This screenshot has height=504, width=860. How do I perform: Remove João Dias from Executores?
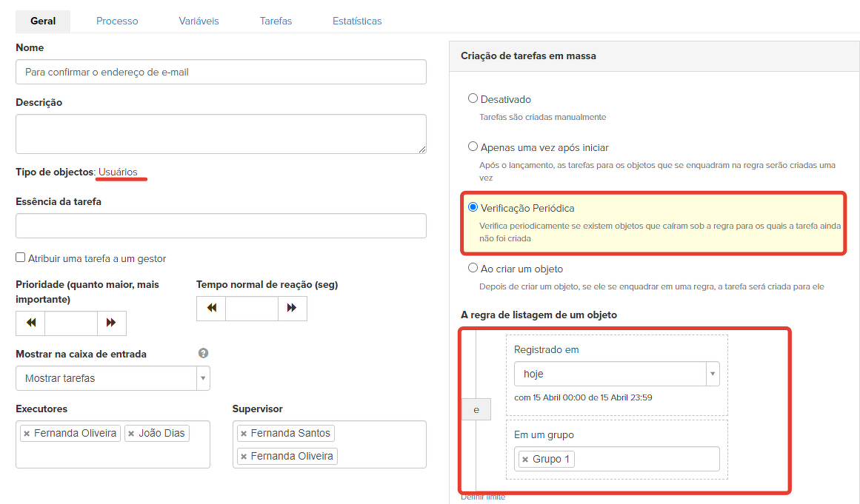point(131,434)
